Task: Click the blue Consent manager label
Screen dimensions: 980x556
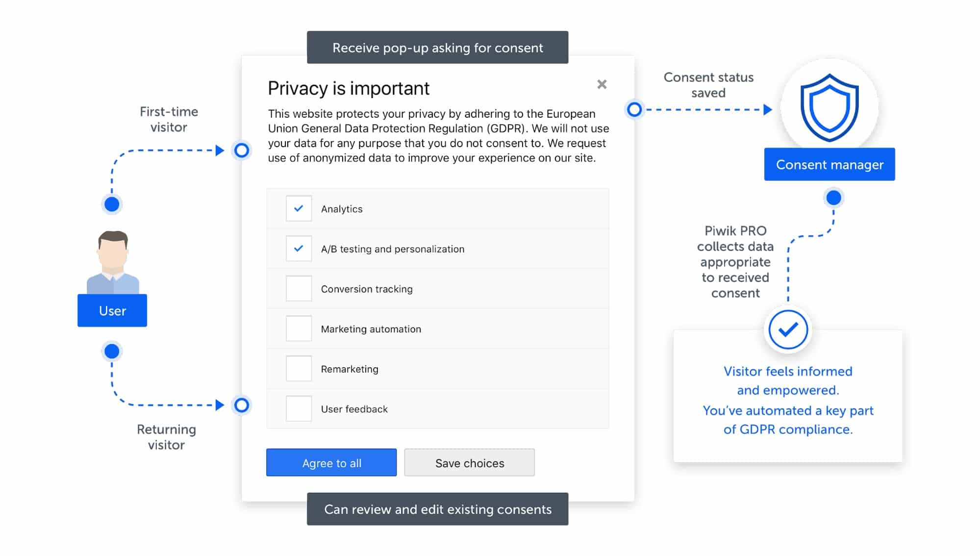Action: point(829,164)
